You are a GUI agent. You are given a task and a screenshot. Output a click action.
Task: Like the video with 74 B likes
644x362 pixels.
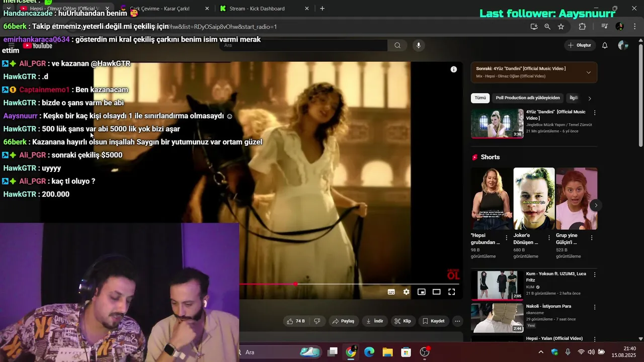(x=296, y=321)
